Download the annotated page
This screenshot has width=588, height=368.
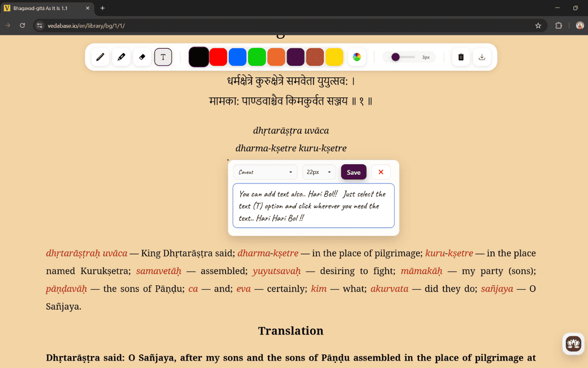(482, 57)
